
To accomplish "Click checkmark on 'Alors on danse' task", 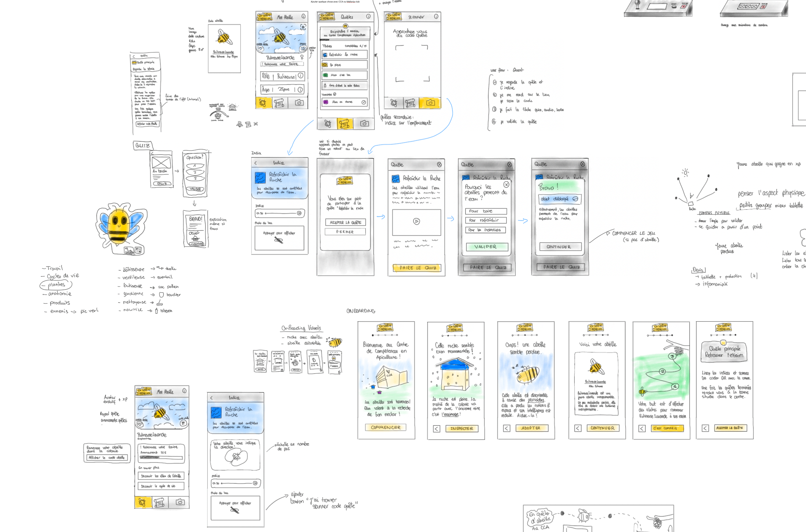I will click(363, 102).
